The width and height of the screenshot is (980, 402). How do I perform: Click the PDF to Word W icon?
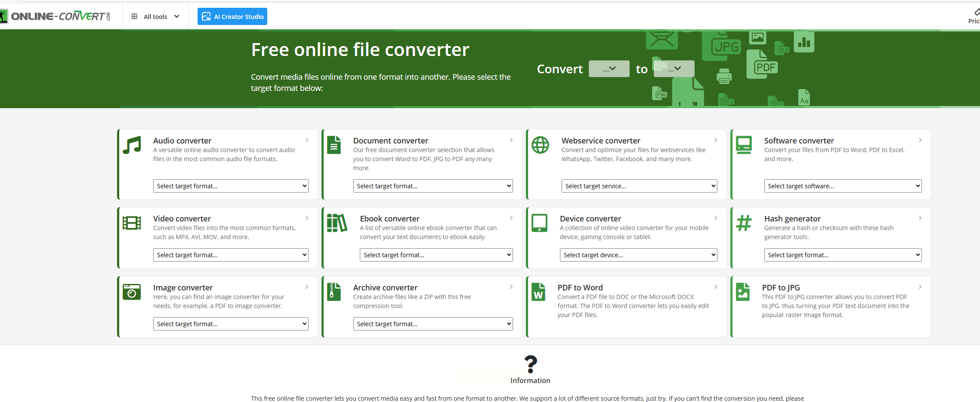point(538,292)
